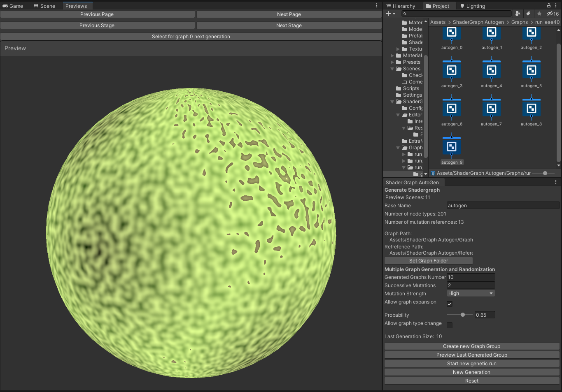Screen dimensions: 562x392
Task: Enable the Allow graph type change checkbox
Action: pyautogui.click(x=450, y=325)
